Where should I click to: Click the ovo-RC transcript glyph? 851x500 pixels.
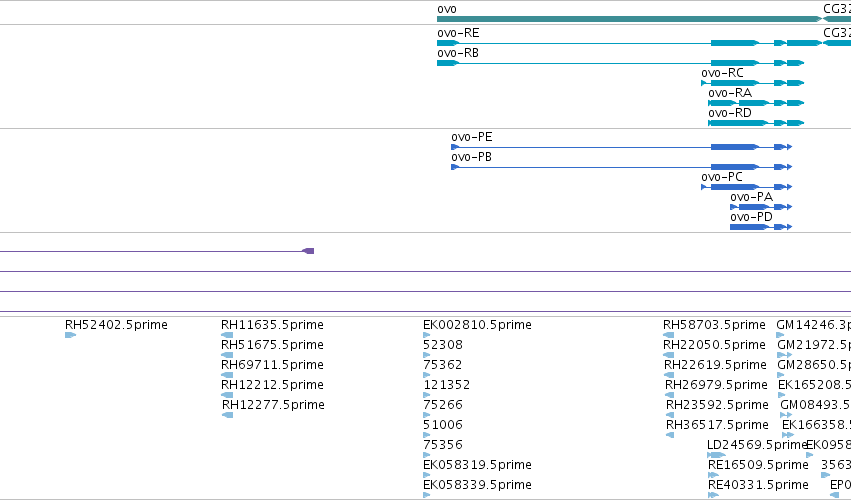point(752,83)
